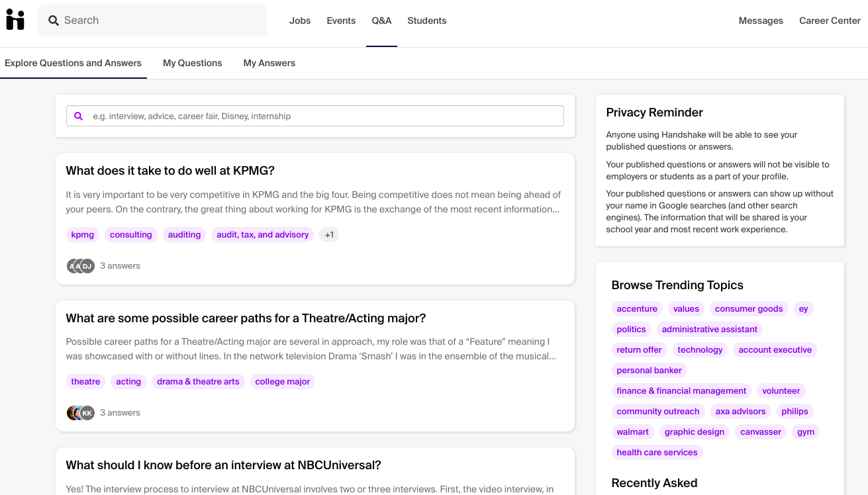Browse finance & financial management topic
Image resolution: width=868 pixels, height=495 pixels.
pyautogui.click(x=681, y=390)
